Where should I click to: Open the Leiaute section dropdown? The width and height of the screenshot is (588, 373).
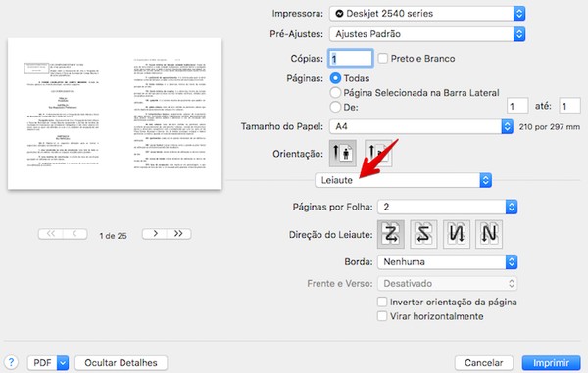[x=403, y=180]
